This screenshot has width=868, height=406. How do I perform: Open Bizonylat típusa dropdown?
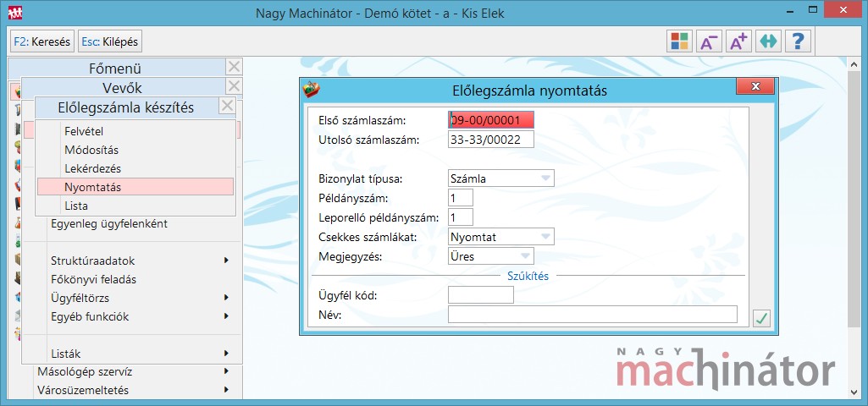tap(501, 178)
